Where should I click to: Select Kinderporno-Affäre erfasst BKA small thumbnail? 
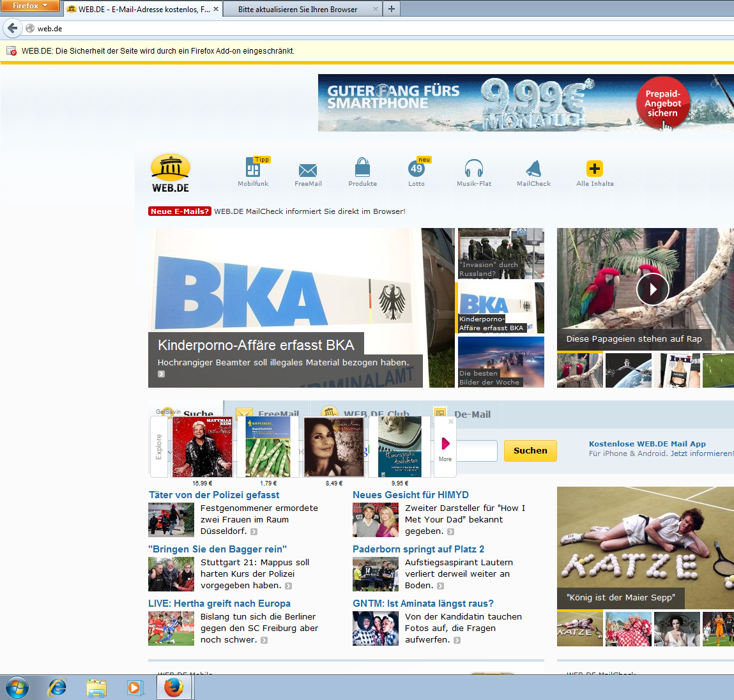point(501,307)
